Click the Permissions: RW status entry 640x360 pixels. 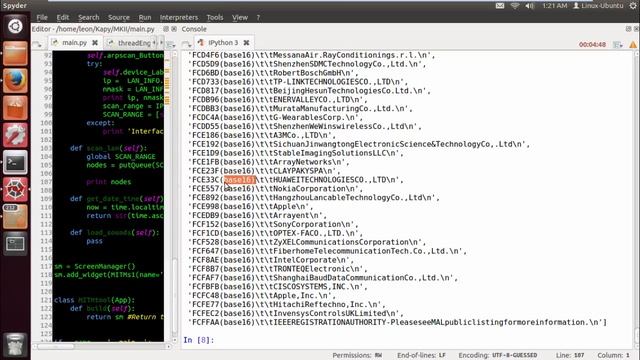tap(357, 355)
